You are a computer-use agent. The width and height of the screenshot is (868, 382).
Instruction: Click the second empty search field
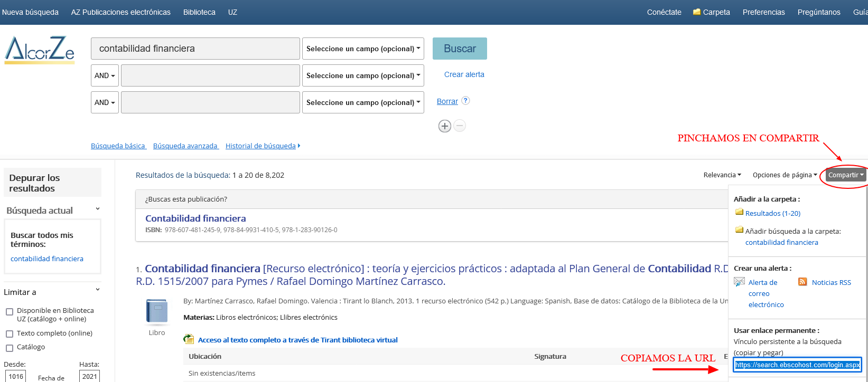point(210,75)
